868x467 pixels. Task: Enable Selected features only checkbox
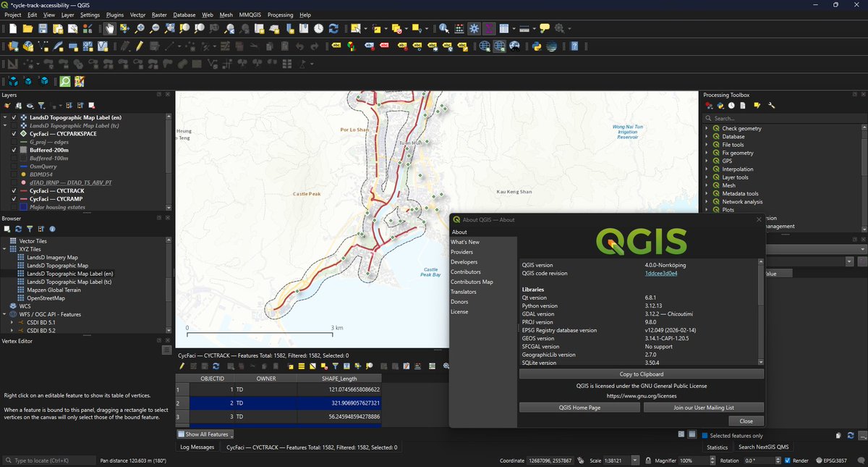point(705,435)
